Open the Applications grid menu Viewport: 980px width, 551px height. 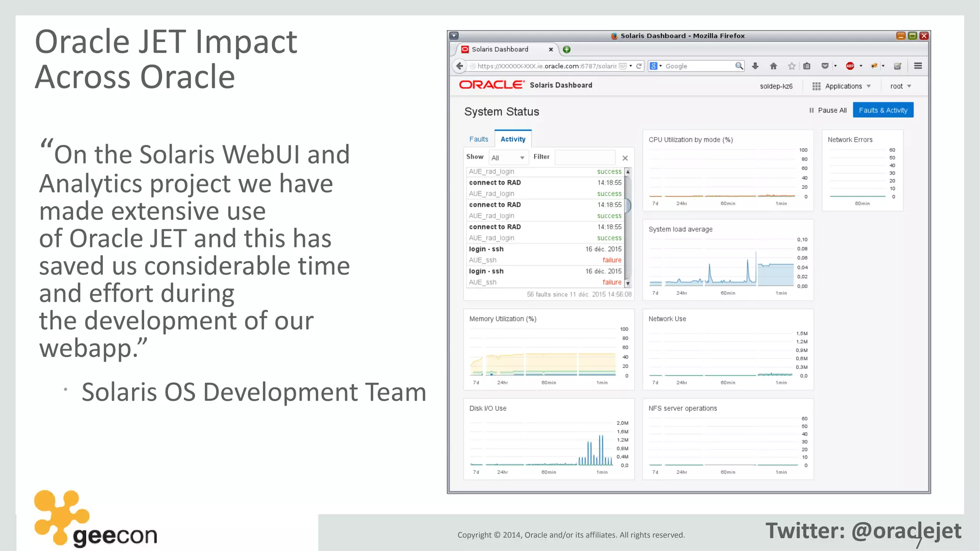[x=842, y=86]
